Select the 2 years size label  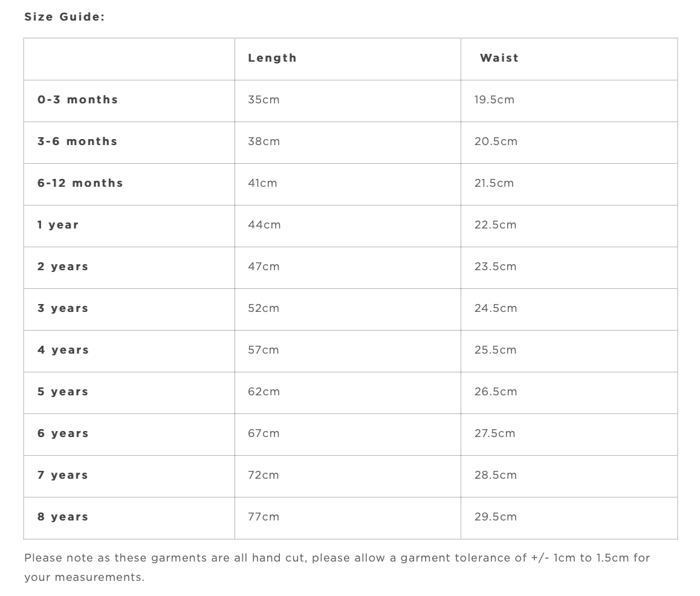coord(63,267)
